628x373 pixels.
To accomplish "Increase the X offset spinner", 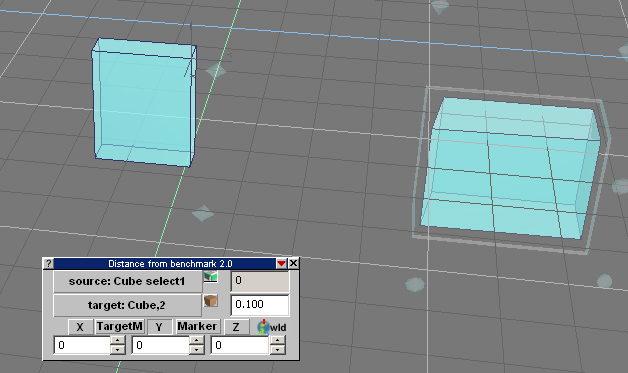I will point(118,341).
